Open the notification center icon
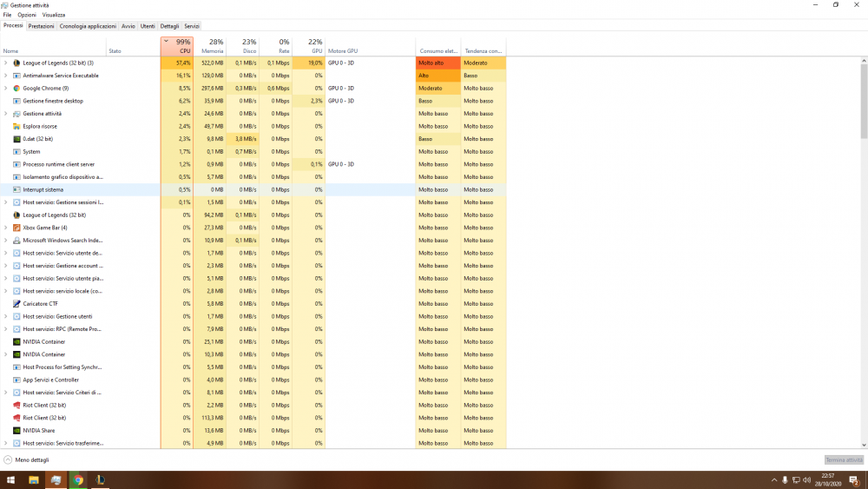The width and height of the screenshot is (868, 489). pos(854,480)
